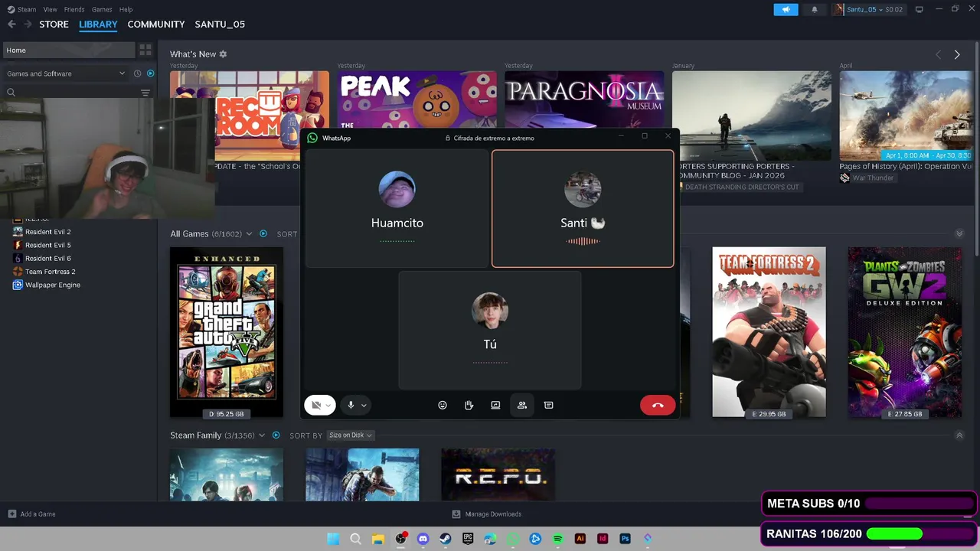This screenshot has width=980, height=551.
Task: Open Steam collections grid view icon
Action: tap(145, 50)
